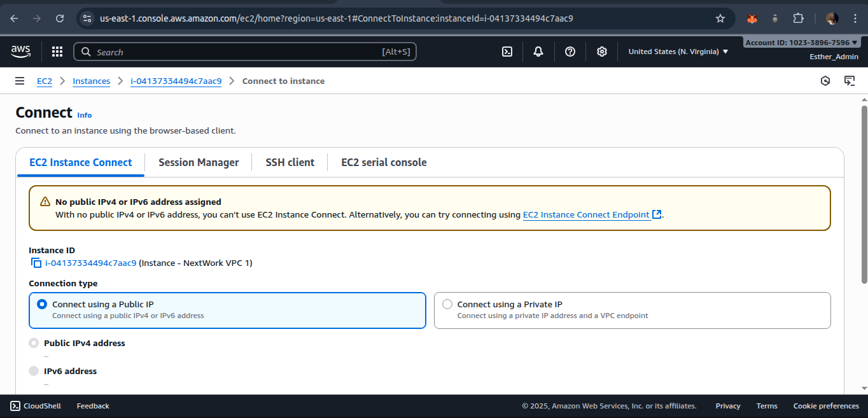Open the MetaMask fox extension

(x=752, y=18)
